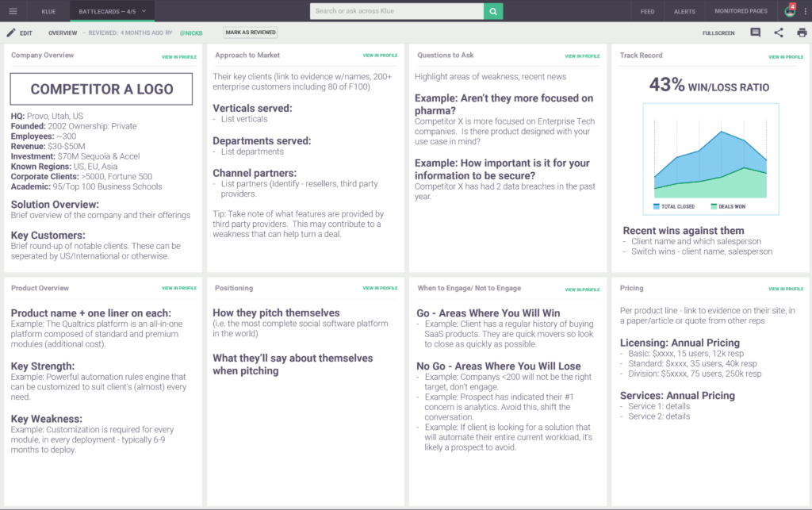Go to the Klue home tab

[x=48, y=11]
